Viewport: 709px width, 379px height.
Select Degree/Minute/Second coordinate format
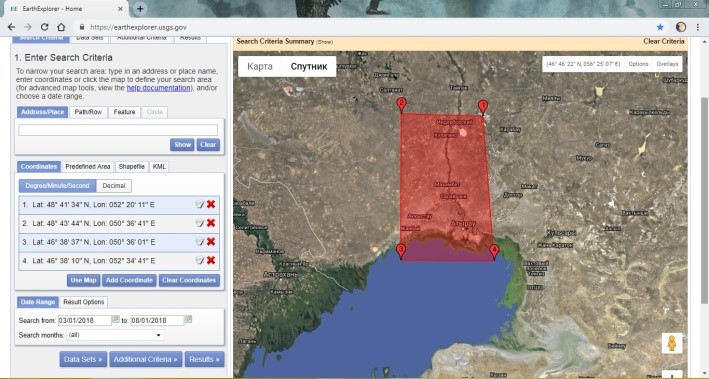tap(57, 186)
